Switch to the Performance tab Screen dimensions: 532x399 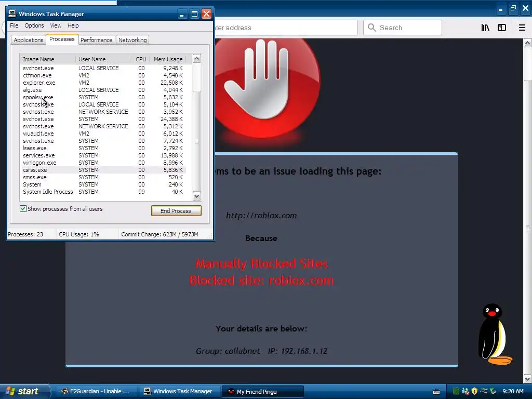click(x=96, y=40)
